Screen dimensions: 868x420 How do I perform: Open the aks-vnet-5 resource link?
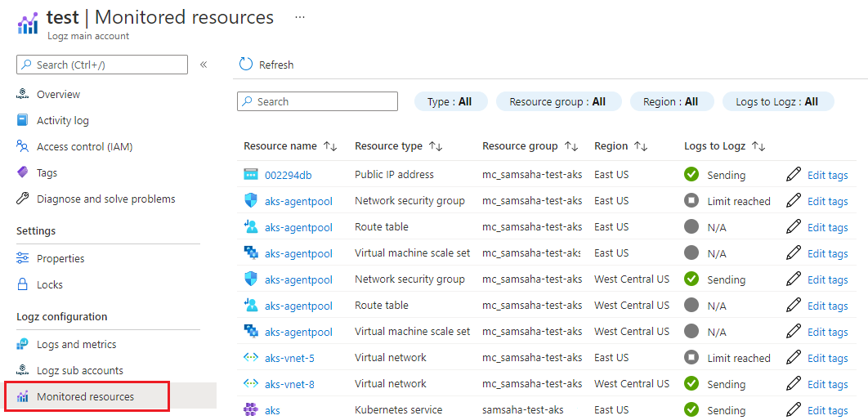(x=289, y=358)
